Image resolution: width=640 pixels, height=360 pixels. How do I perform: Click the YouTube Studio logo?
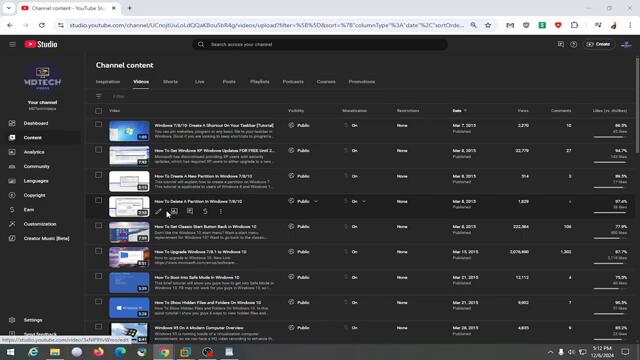(x=41, y=44)
